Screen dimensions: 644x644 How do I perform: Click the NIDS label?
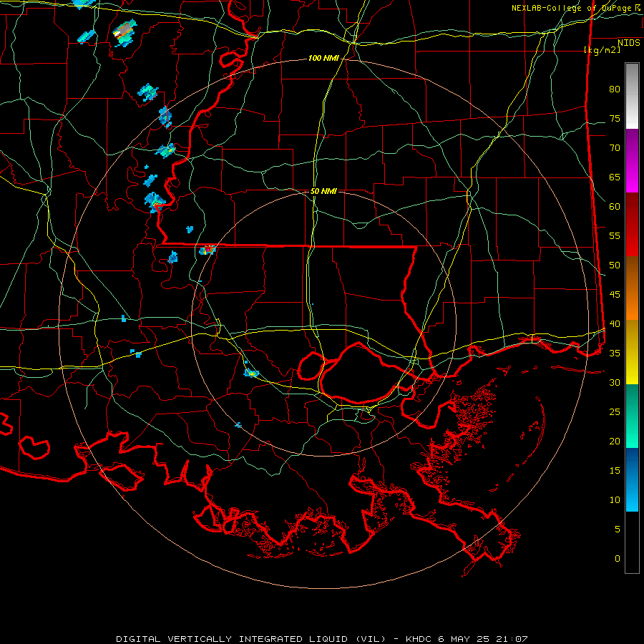[x=629, y=42]
